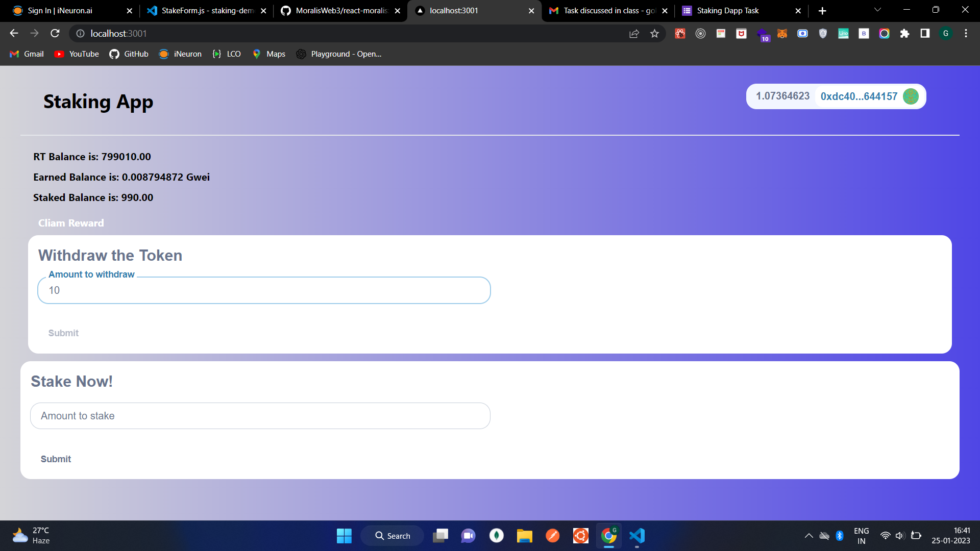Open the browser side panel icon
Screen dimensions: 980x551
tap(925, 34)
